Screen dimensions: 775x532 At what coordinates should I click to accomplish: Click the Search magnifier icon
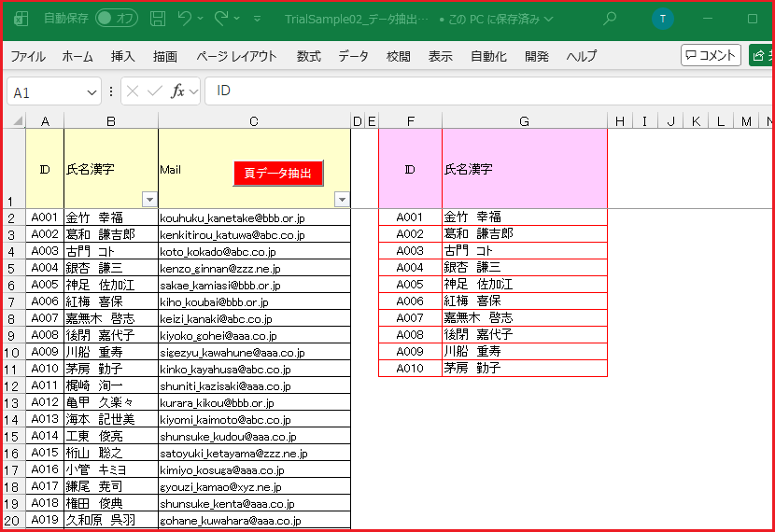(x=610, y=19)
